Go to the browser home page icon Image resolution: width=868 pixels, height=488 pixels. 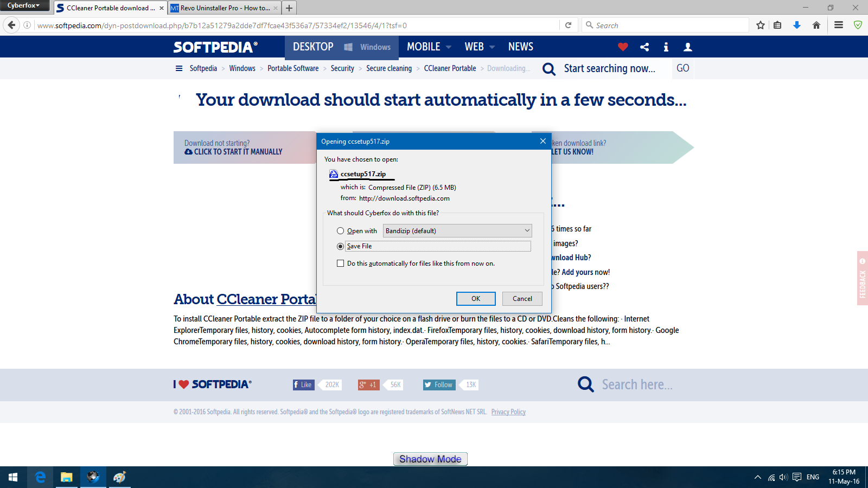tap(816, 25)
